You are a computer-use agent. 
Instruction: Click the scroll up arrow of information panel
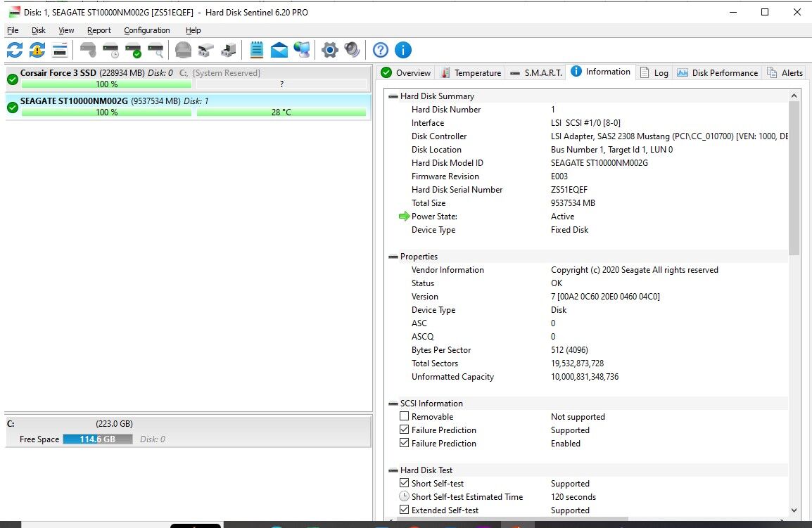pyautogui.click(x=794, y=96)
